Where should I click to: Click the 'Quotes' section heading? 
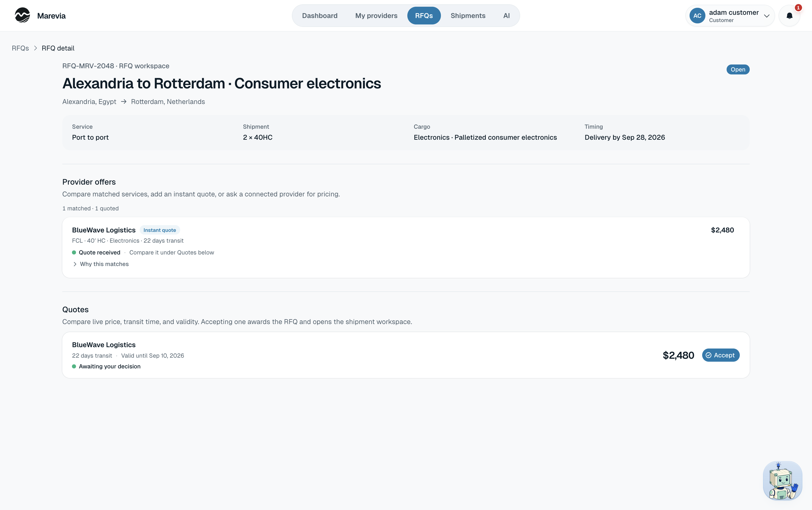(x=75, y=310)
